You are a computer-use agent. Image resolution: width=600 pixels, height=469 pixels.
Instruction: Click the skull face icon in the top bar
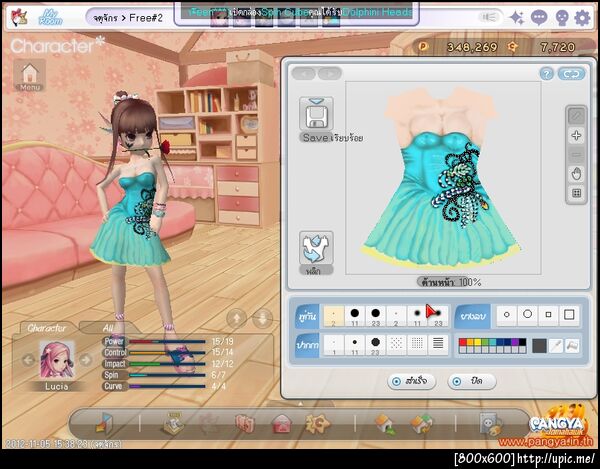click(562, 18)
